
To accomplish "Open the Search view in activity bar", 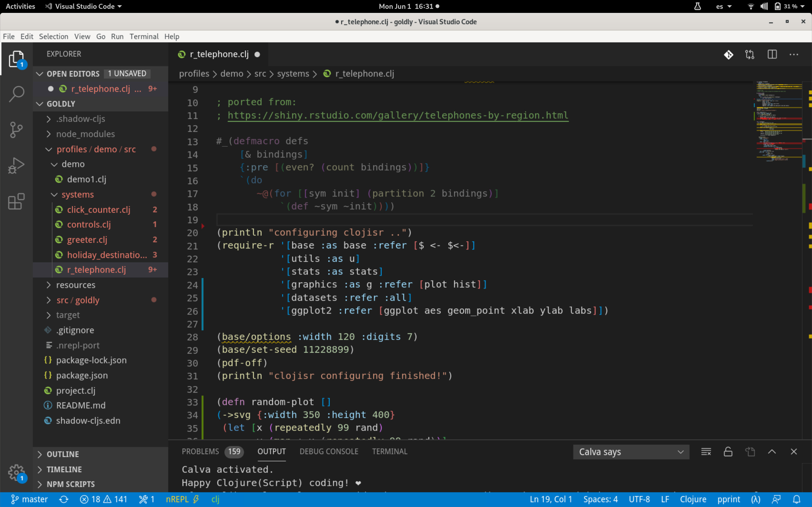I will pos(16,93).
